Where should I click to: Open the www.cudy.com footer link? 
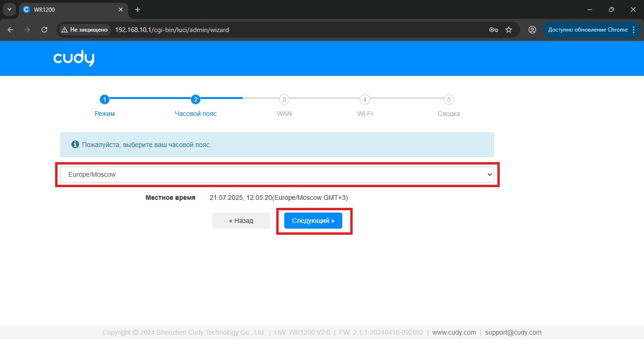coord(454,332)
